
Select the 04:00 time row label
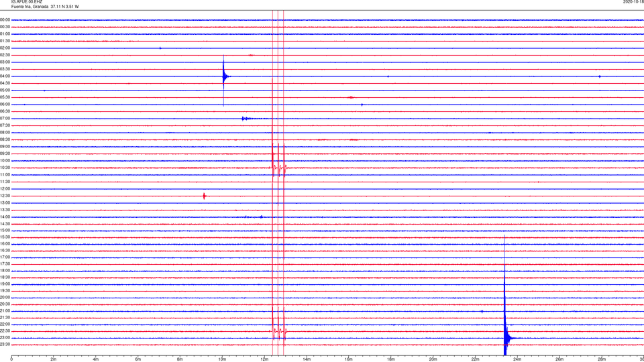click(x=5, y=76)
